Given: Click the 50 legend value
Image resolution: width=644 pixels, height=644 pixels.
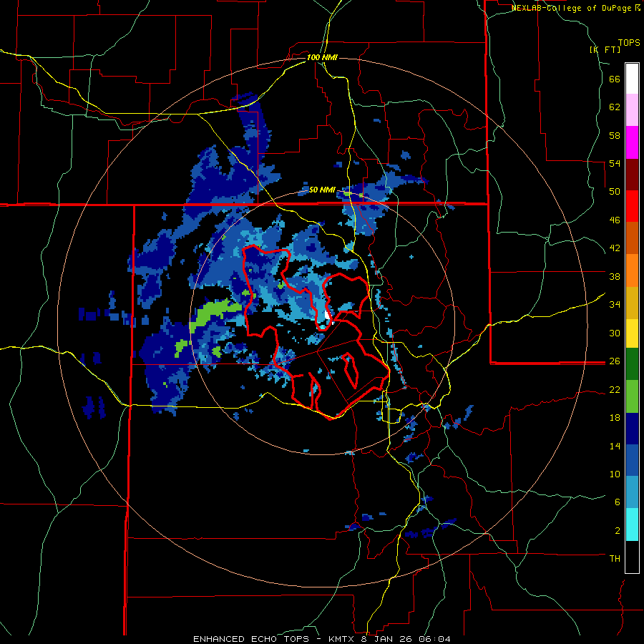Looking at the screenshot, I should (615, 192).
